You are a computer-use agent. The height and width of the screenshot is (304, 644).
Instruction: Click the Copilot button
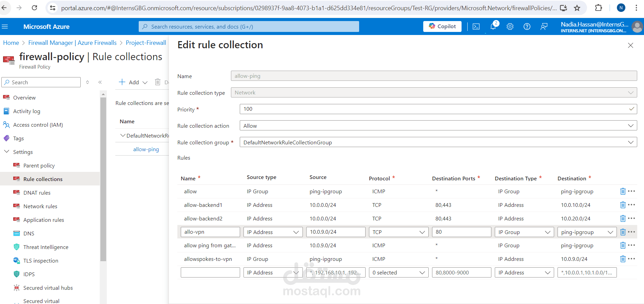point(442,26)
